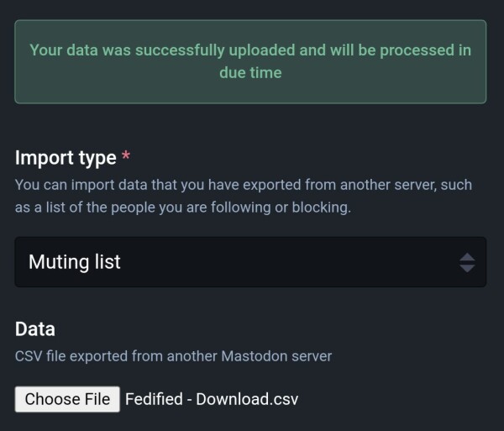
Task: Click the Choose File button
Action: click(x=67, y=399)
